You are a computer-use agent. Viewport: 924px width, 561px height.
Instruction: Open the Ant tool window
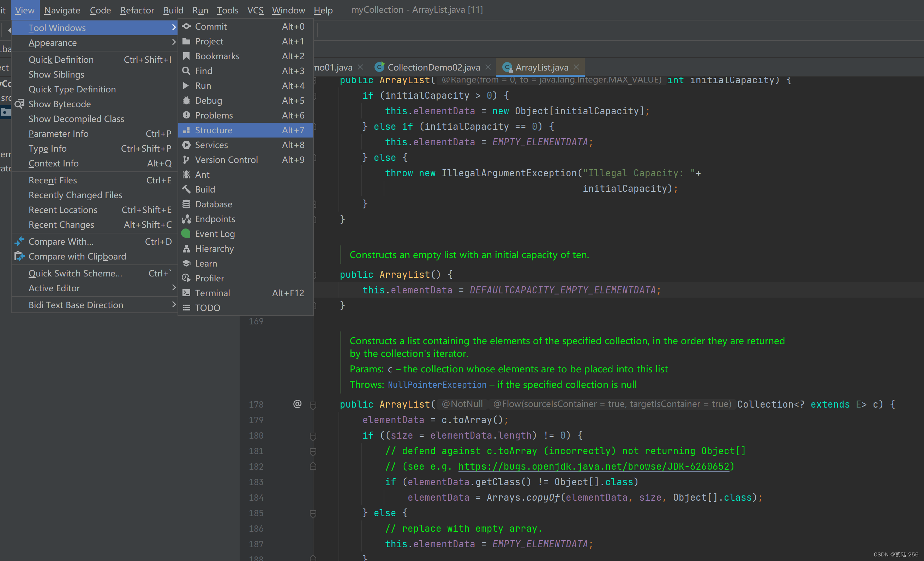click(202, 175)
